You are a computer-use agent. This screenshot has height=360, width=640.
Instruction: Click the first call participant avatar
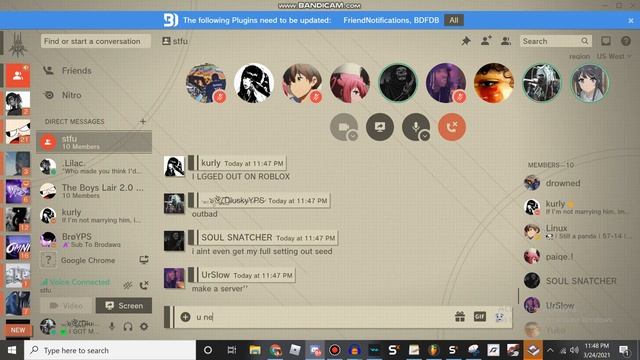click(x=206, y=83)
